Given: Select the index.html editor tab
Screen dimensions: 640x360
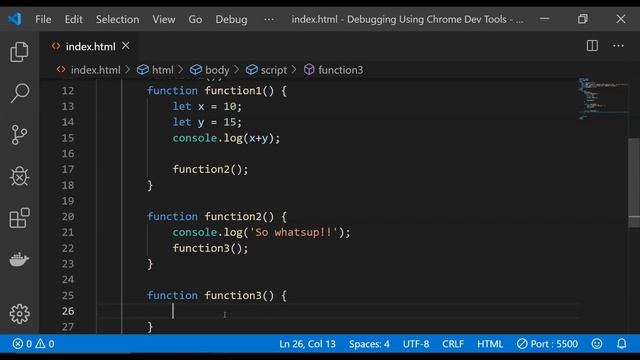Looking at the screenshot, I should tap(90, 47).
